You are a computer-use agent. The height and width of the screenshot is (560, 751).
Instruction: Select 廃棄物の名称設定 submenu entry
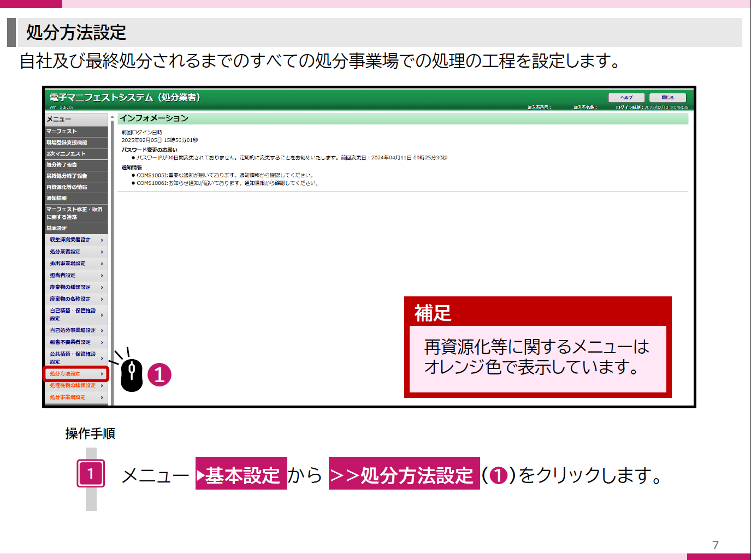point(76,299)
